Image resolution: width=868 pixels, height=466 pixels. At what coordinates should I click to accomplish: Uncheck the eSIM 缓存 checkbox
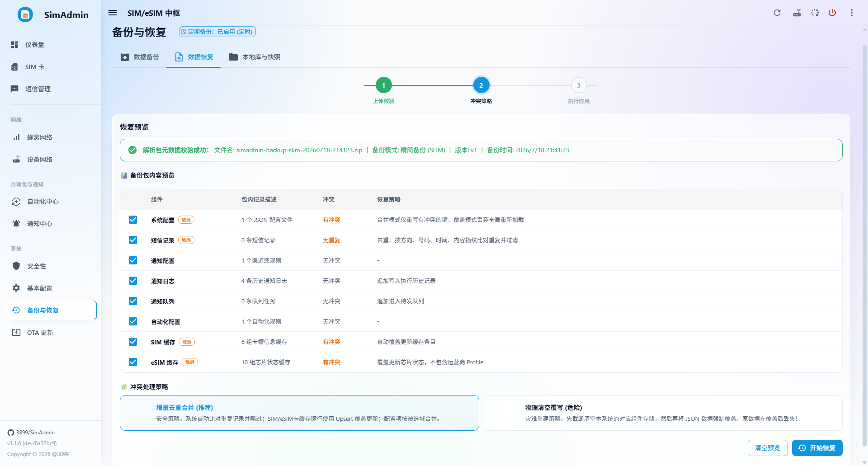(x=133, y=362)
